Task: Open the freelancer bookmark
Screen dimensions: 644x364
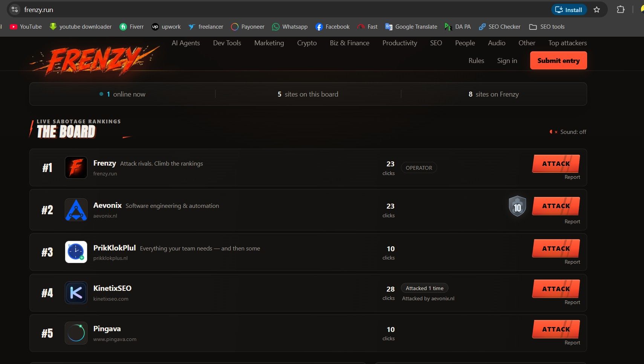Action: pyautogui.click(x=206, y=27)
